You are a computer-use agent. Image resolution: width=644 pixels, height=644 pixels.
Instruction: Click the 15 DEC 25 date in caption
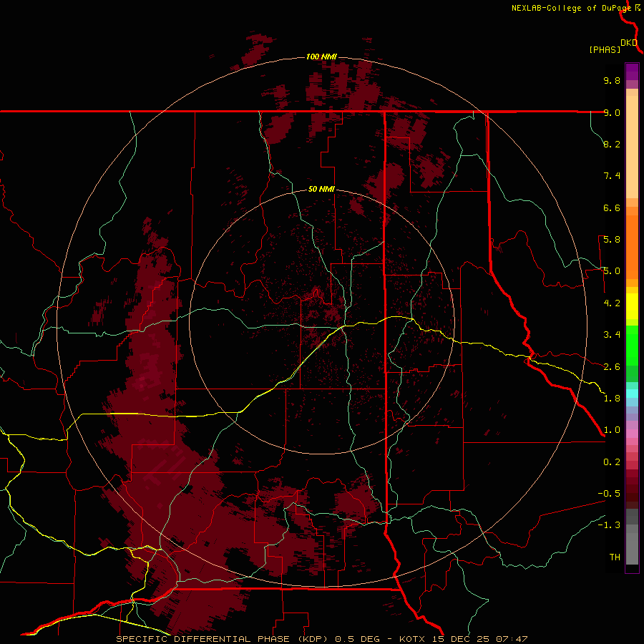(462, 639)
